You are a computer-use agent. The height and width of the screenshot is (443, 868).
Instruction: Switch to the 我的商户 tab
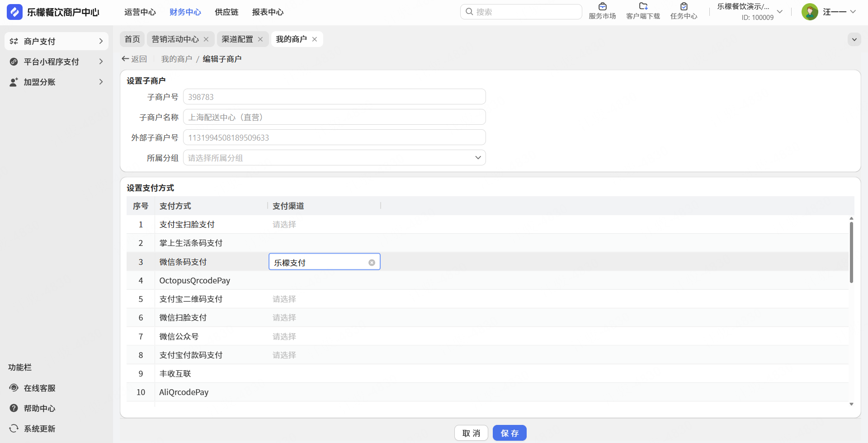pos(292,39)
